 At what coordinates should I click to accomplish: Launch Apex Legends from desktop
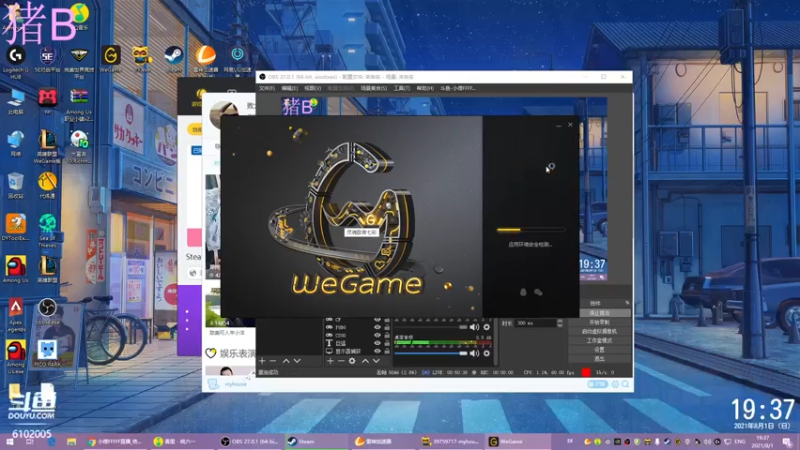pos(16,315)
